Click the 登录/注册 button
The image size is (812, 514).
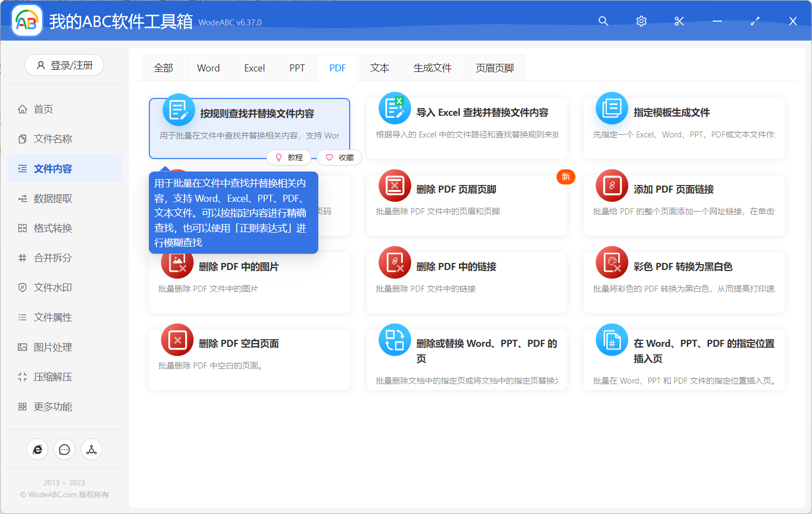click(x=64, y=65)
